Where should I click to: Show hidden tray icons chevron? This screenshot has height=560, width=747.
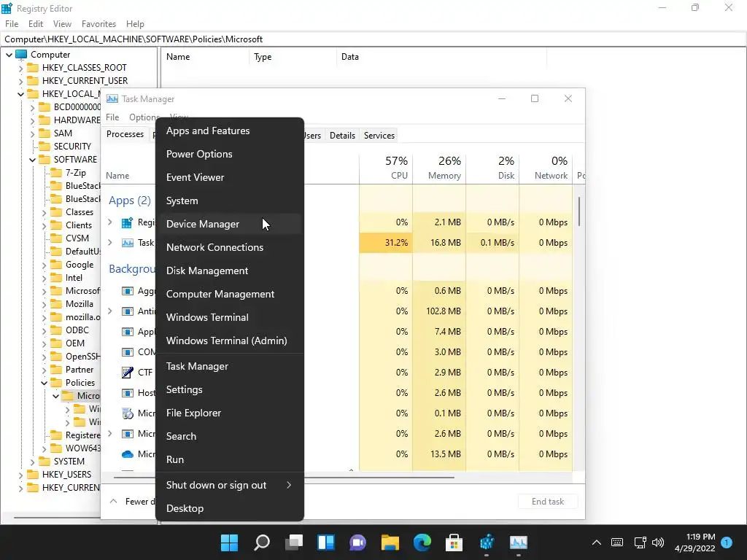tap(597, 542)
